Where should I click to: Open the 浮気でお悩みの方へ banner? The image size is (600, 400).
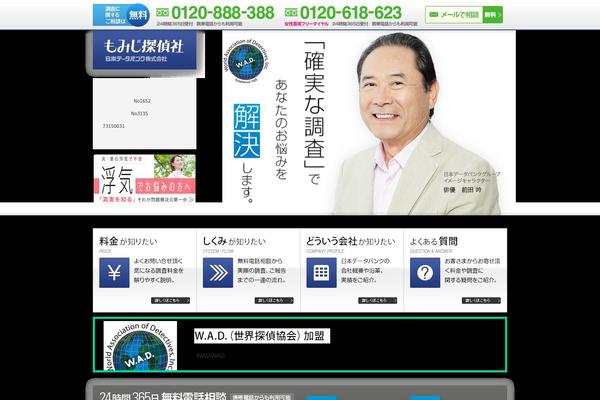click(145, 178)
